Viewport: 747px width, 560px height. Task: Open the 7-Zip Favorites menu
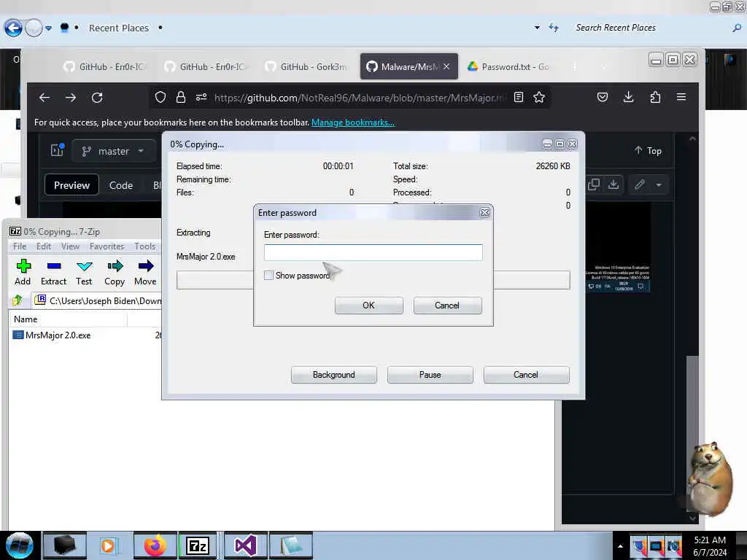point(107,246)
